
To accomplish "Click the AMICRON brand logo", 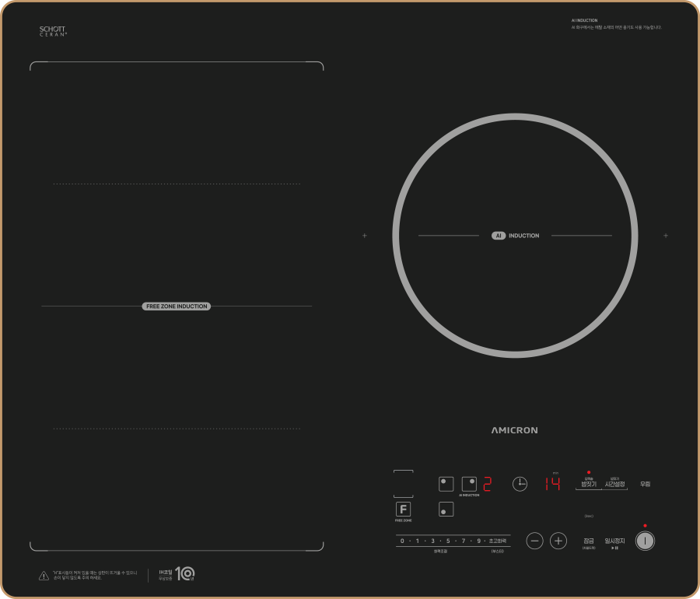I will [x=515, y=430].
